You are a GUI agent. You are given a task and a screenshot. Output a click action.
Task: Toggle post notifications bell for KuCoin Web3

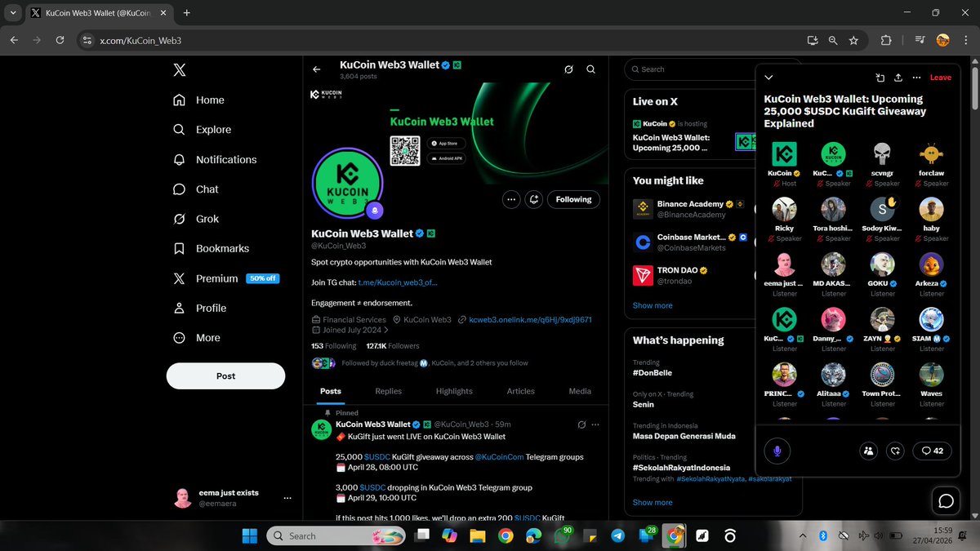tap(534, 199)
